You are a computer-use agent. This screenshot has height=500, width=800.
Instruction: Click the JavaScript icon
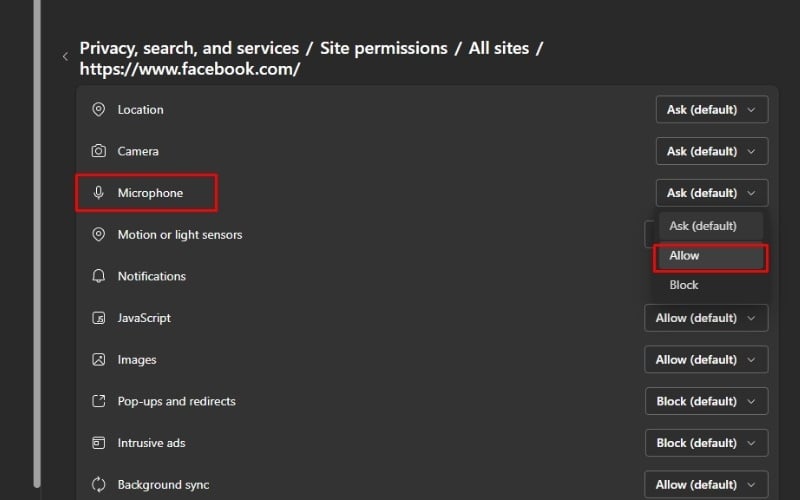click(98, 318)
